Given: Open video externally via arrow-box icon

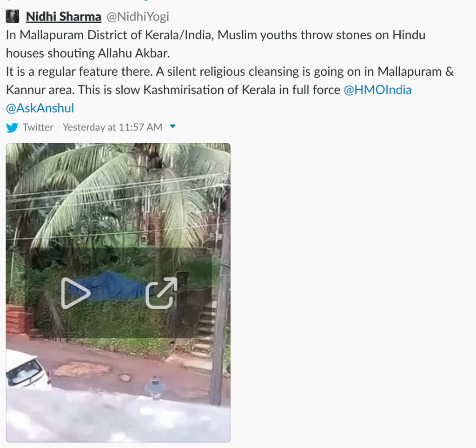Looking at the screenshot, I should coord(161,293).
